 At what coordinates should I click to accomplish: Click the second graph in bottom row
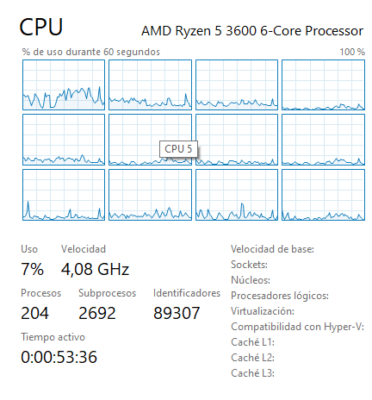coord(150,195)
